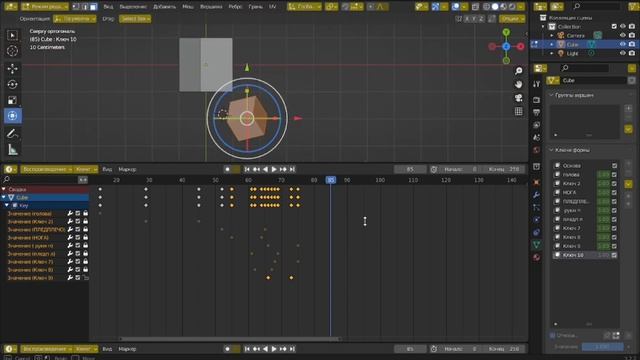This screenshot has height=360, width=640.
Task: Uncheck the Основа shape key checkbox
Action: [x=614, y=166]
